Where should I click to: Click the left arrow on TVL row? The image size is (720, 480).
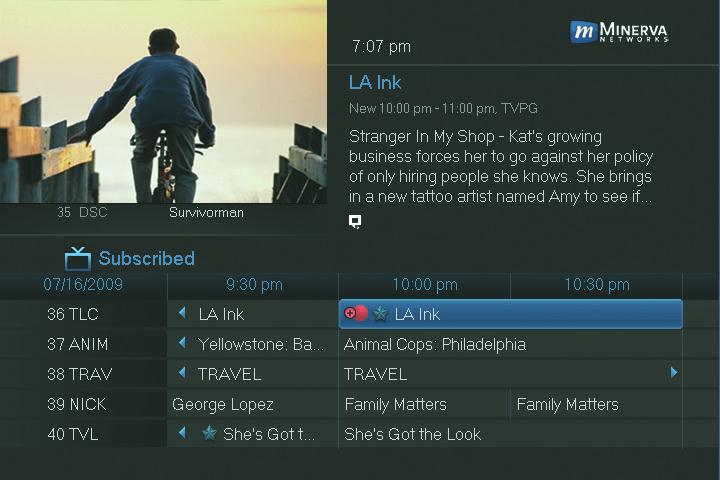click(182, 434)
